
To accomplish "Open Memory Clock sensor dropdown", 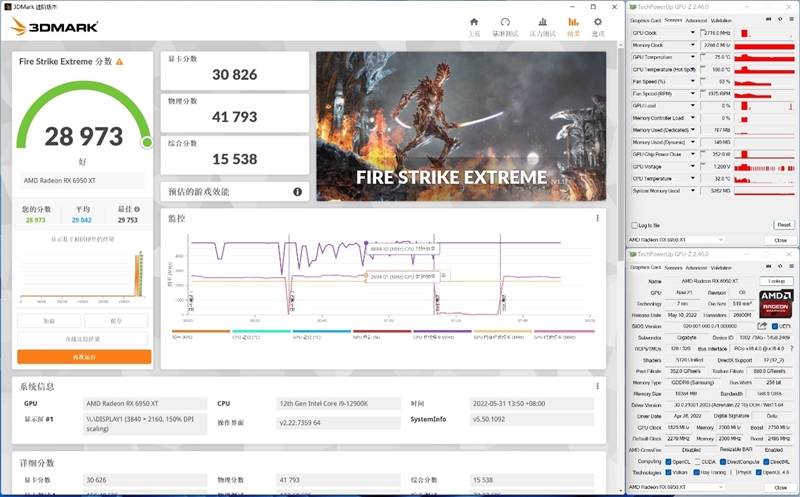I will (692, 45).
